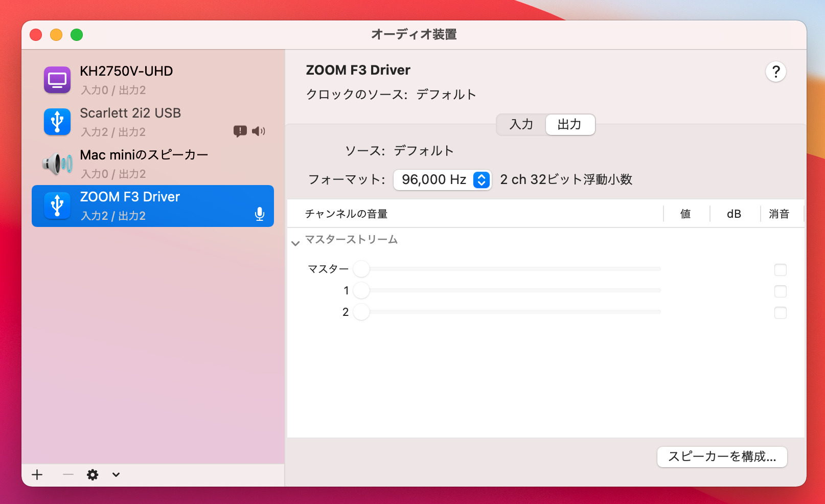Click the microphone badge on ZOOM F3 Driver

coord(260,214)
